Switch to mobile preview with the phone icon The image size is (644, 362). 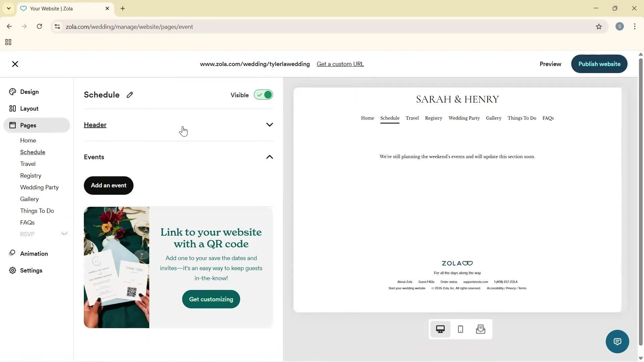[460, 329]
